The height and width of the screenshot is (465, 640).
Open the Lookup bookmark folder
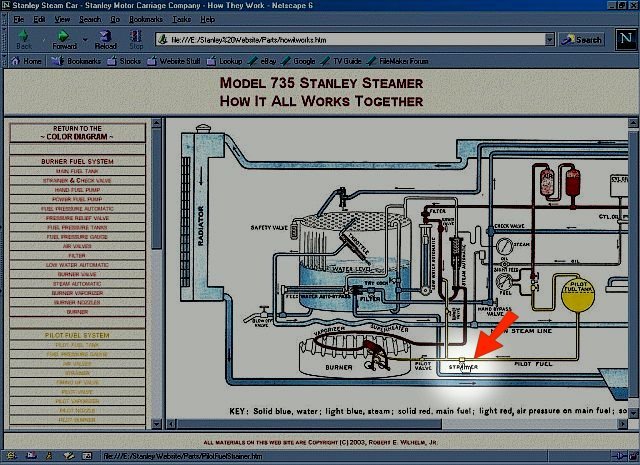pyautogui.click(x=224, y=61)
